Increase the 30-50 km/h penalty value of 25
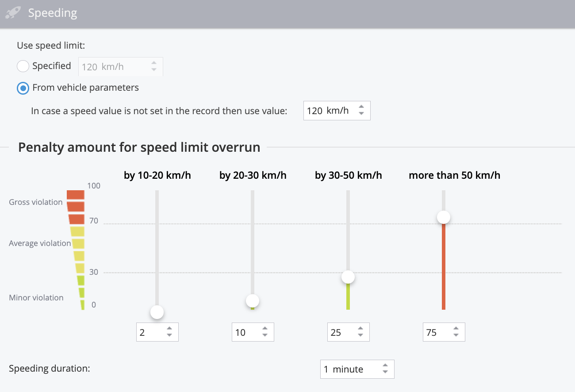This screenshot has height=392, width=575. click(x=360, y=329)
